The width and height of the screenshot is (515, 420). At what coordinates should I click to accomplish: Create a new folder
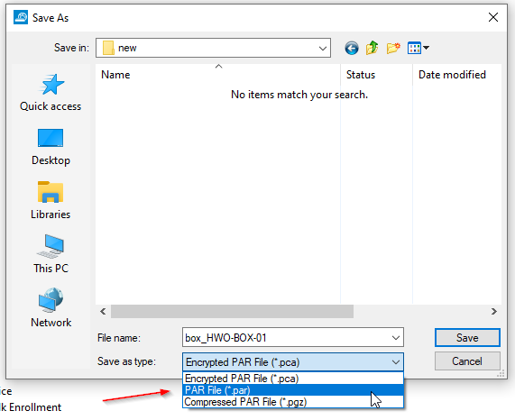393,48
